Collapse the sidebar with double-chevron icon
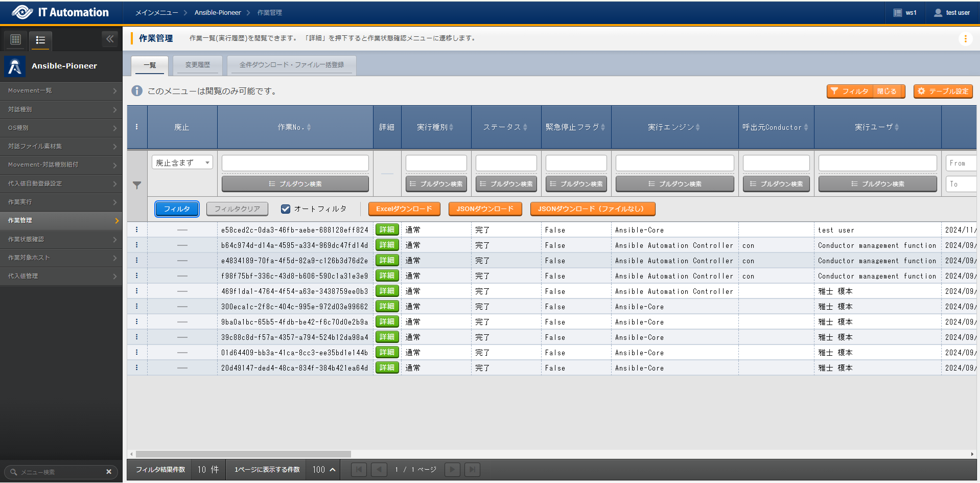The height and width of the screenshot is (483, 980). [x=110, y=39]
